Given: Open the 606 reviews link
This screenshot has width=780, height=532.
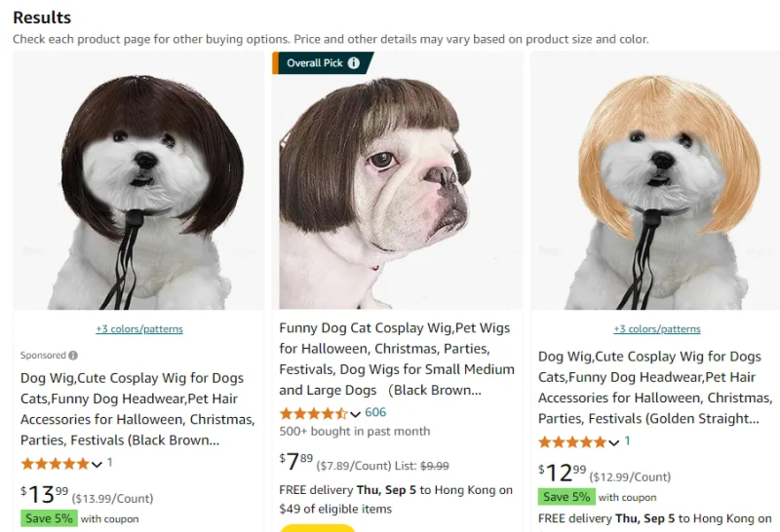Looking at the screenshot, I should tap(375, 412).
